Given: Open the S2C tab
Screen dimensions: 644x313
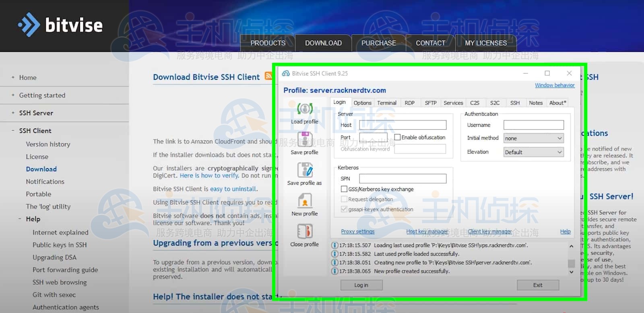Looking at the screenshot, I should 495,103.
